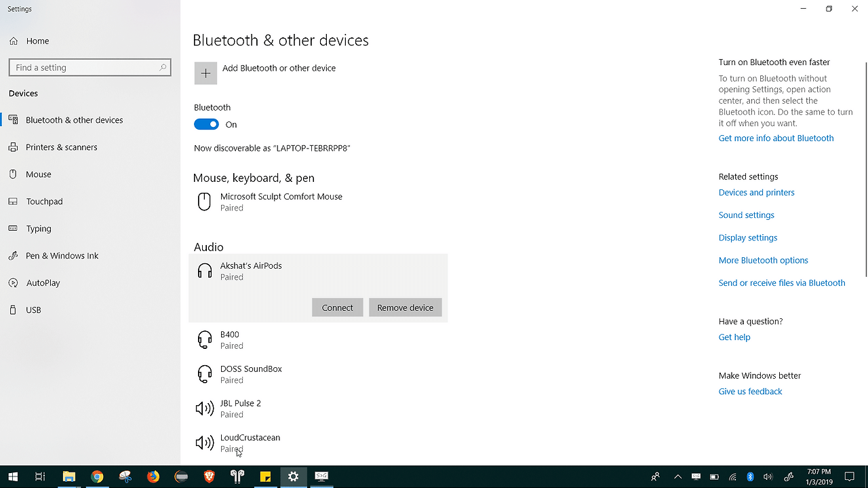Open the Devices and printers link
This screenshot has height=488, width=868.
756,193
